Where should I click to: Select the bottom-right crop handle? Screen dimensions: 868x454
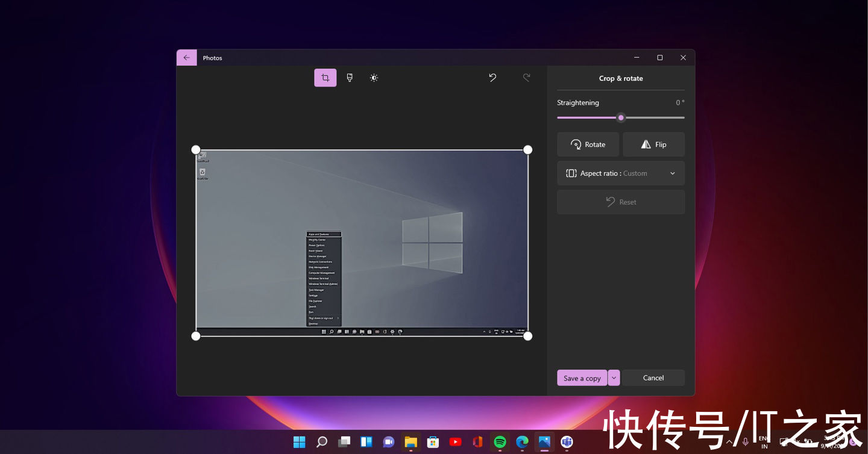coord(527,336)
